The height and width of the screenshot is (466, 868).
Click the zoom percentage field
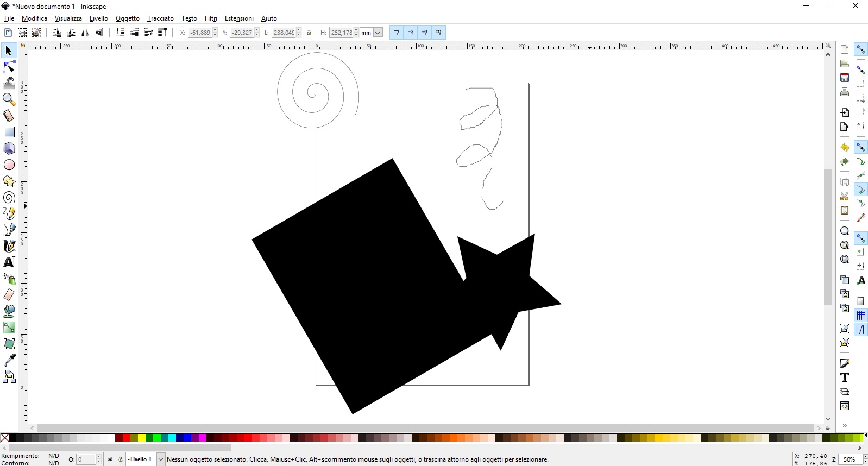(x=851, y=459)
